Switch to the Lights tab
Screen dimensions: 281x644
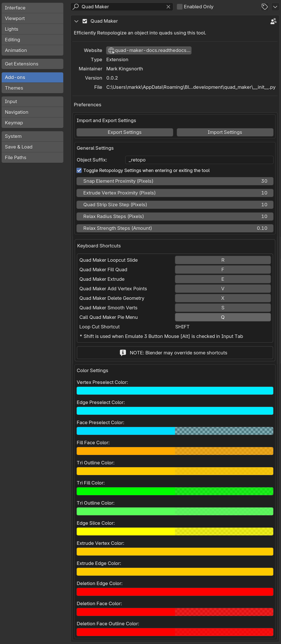click(32, 29)
